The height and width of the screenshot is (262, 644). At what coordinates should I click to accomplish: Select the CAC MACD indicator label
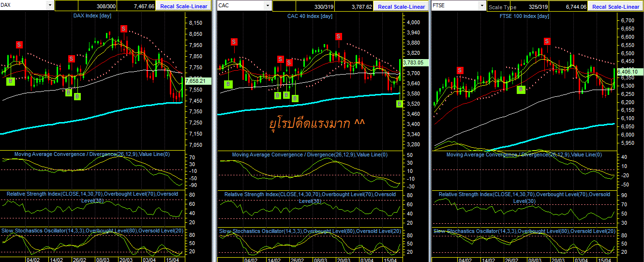310,155
